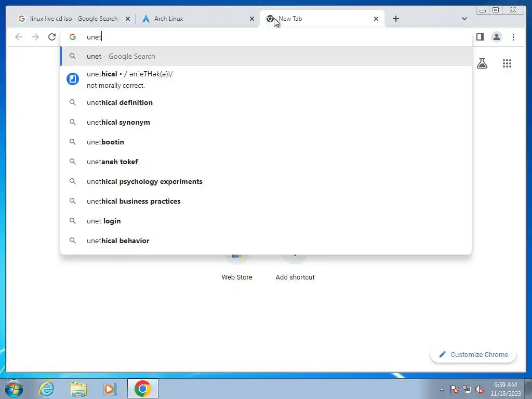Image resolution: width=532 pixels, height=399 pixels.
Task: Choose 'unethical synonym' suggestion
Action: [266, 122]
